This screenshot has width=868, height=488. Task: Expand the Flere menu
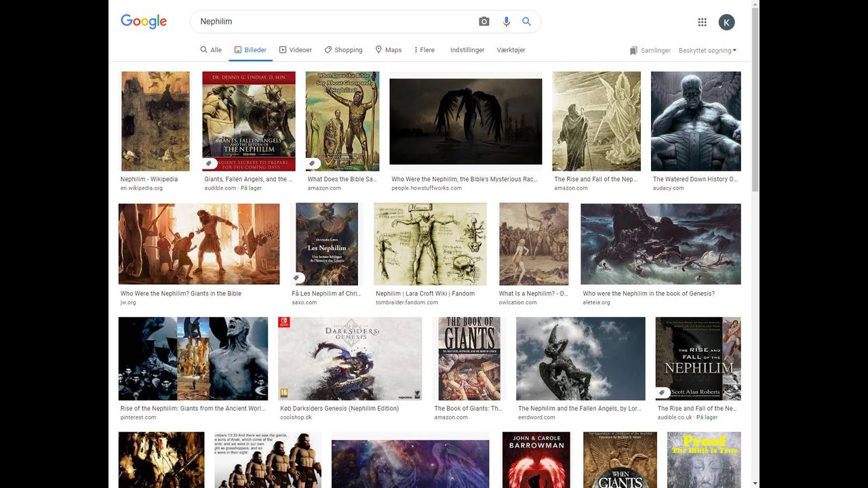[x=425, y=50]
